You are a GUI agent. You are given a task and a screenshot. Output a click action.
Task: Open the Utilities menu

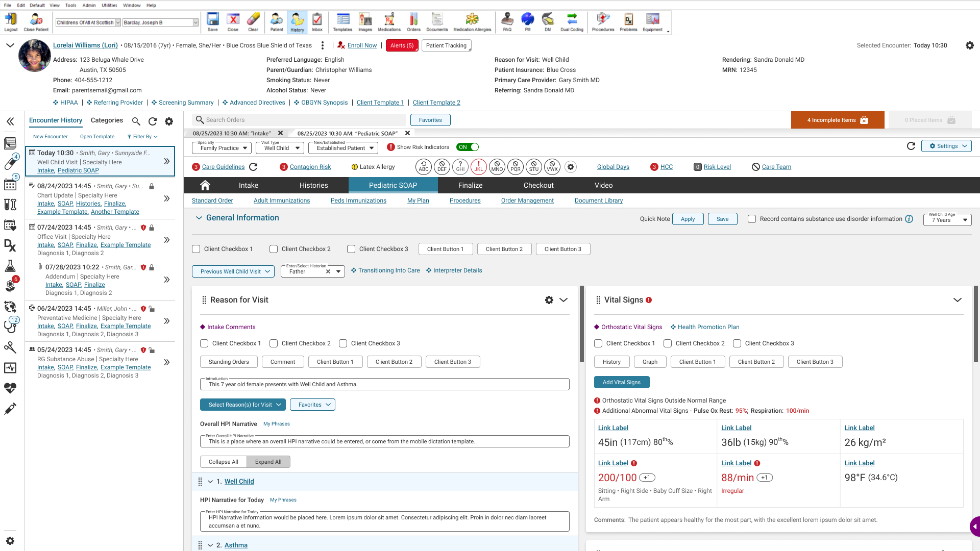pyautogui.click(x=109, y=5)
